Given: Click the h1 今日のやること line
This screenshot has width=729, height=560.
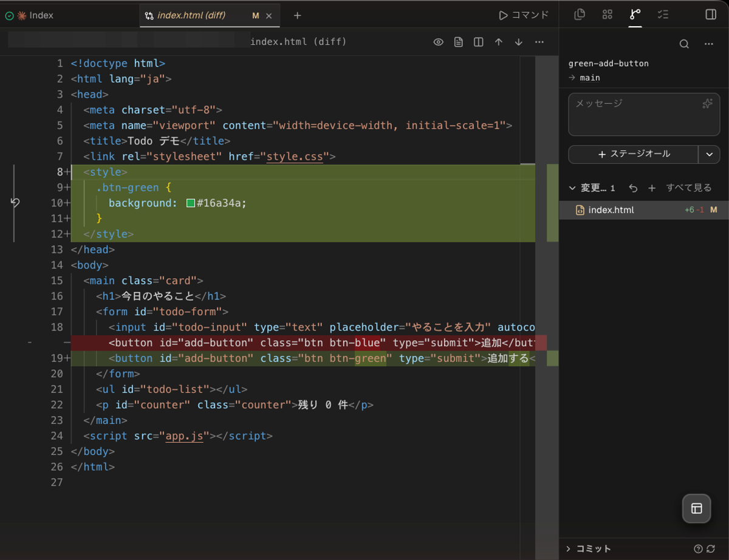Looking at the screenshot, I should [161, 296].
